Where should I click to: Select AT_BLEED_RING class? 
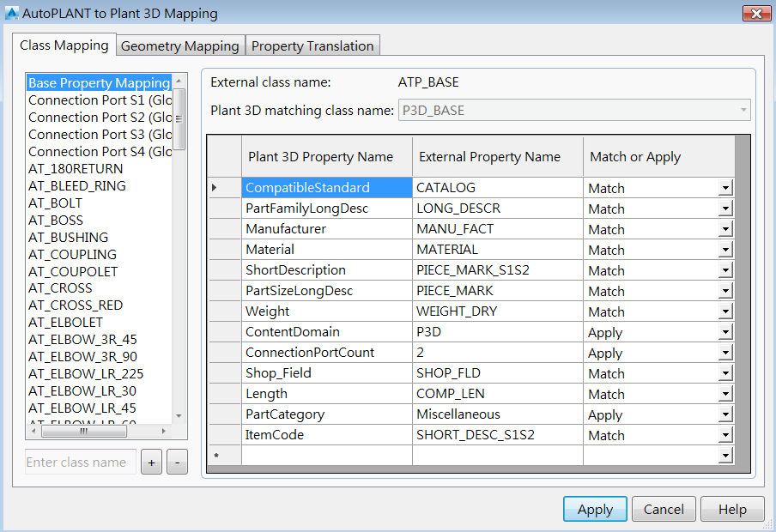(x=99, y=185)
